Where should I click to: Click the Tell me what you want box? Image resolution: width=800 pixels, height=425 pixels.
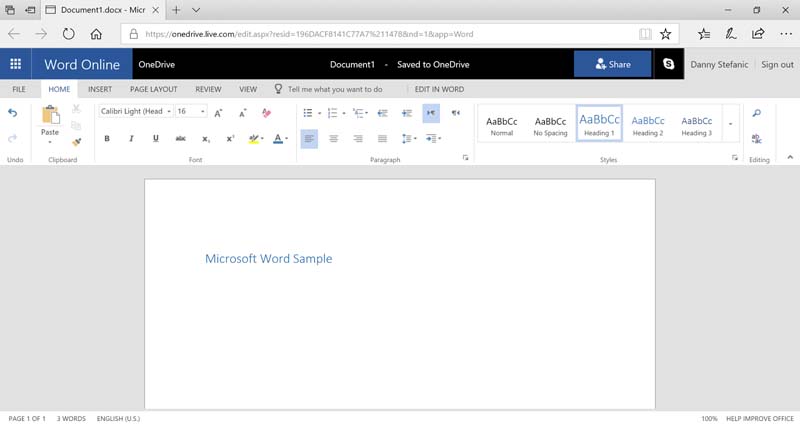(335, 89)
